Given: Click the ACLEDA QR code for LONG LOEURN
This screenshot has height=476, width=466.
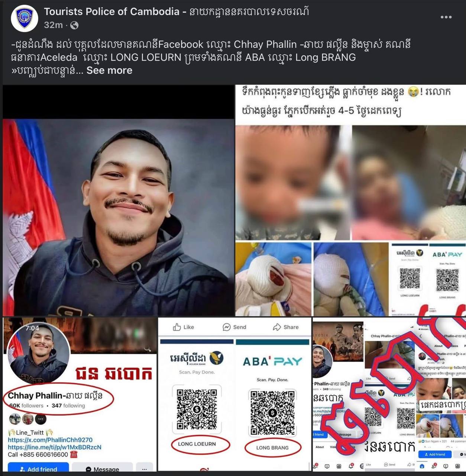Looking at the screenshot, I should click(x=197, y=409).
